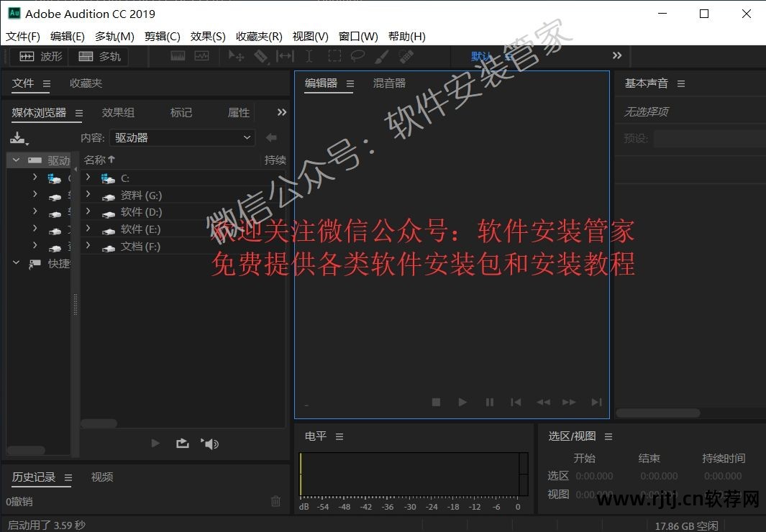The height and width of the screenshot is (532, 766).
Task: Collapse the 驱动 tree node
Action: [16, 160]
